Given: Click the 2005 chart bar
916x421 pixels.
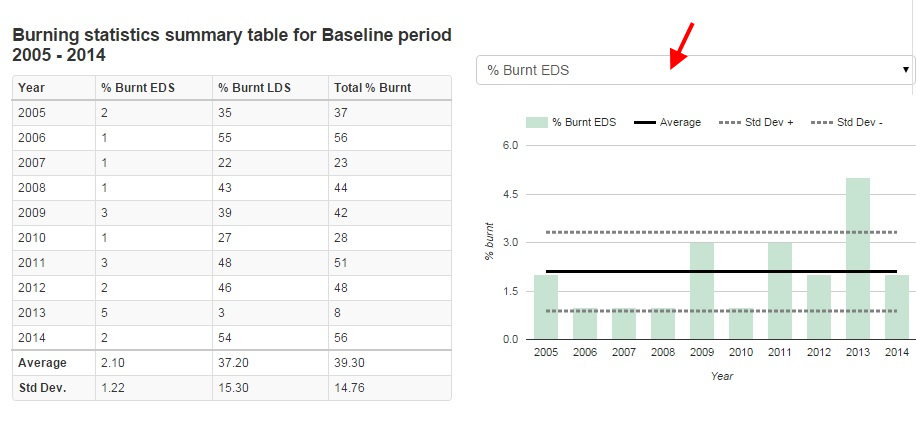Looking at the screenshot, I should 546,306.
